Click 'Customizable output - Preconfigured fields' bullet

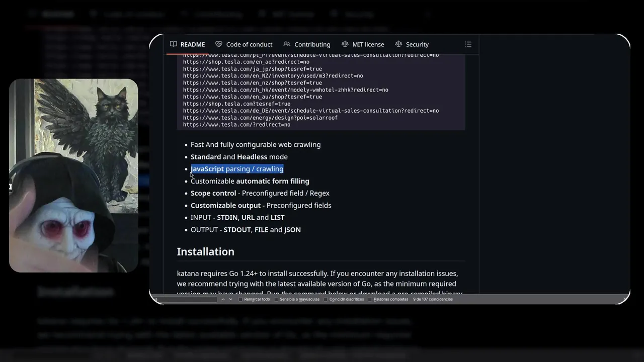pos(261,205)
